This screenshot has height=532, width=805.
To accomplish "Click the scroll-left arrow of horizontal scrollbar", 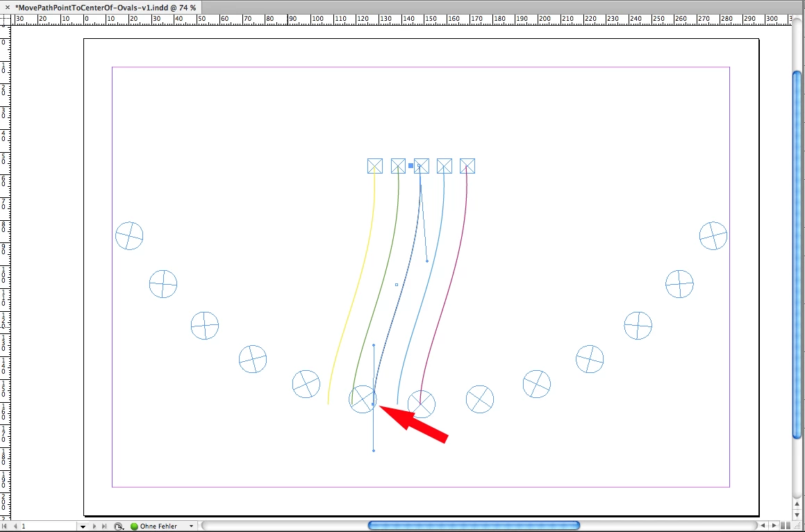I will point(763,525).
